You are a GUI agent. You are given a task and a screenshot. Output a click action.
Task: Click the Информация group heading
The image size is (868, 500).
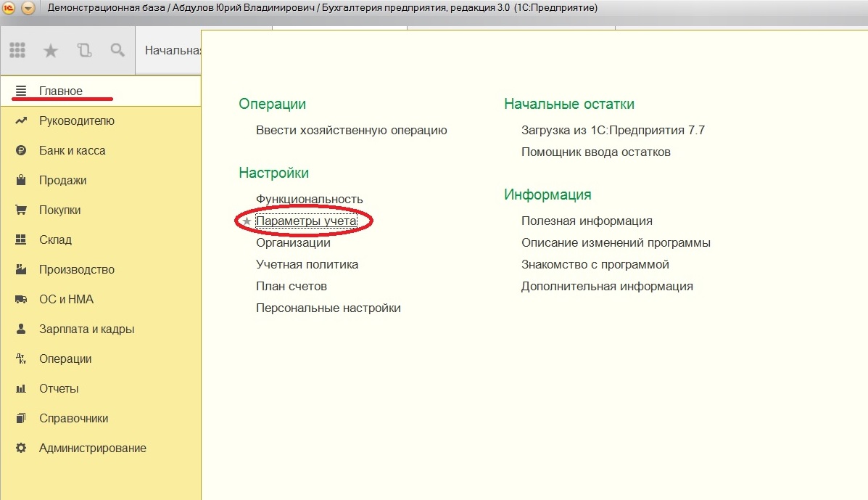[x=547, y=195]
